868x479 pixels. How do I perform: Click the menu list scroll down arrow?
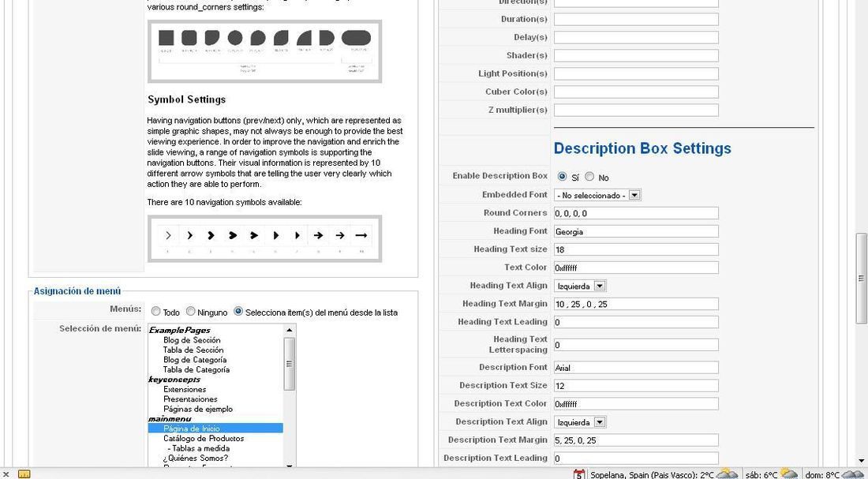point(290,466)
